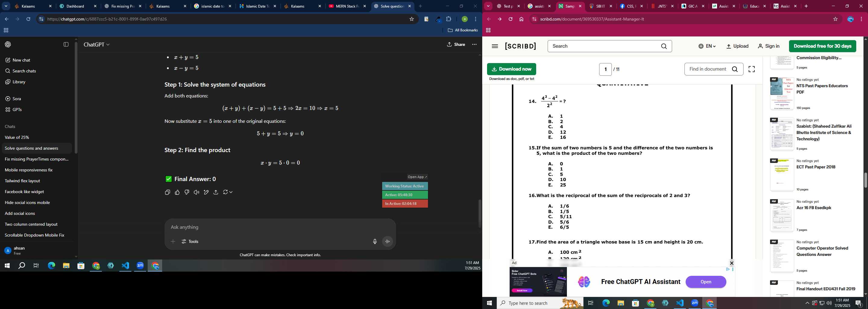The image size is (868, 309).
Task: Click the Scribd page vertical scrollbar
Action: pyautogui.click(x=865, y=180)
